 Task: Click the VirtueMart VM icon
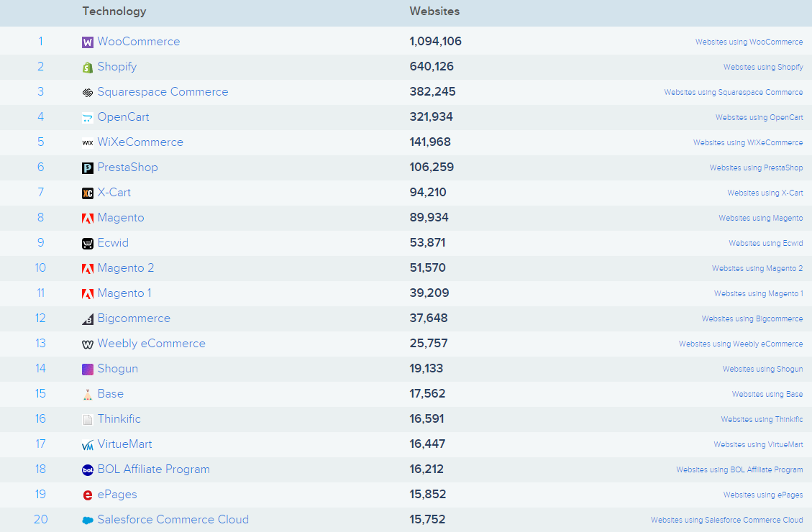coord(88,444)
